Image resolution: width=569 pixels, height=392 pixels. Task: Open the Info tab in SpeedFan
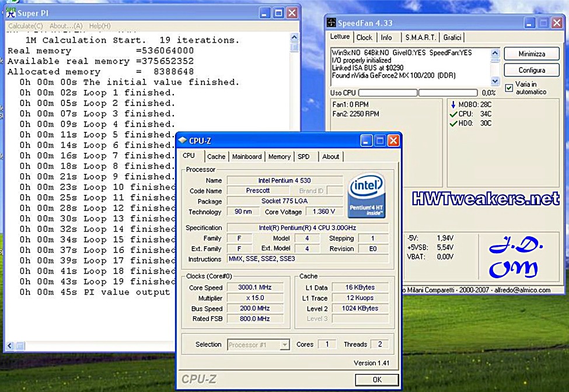[386, 38]
